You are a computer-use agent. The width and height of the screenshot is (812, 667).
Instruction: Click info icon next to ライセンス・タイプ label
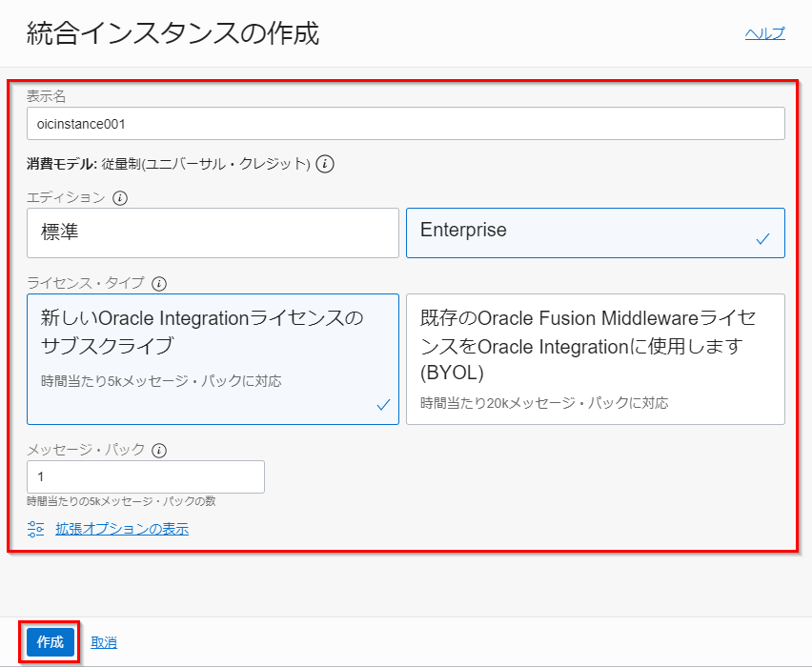point(159,283)
